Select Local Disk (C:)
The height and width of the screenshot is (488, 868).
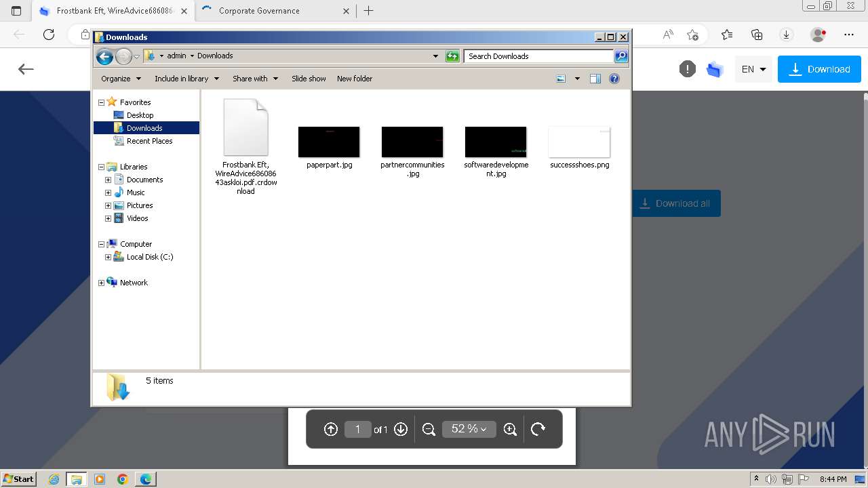pyautogui.click(x=149, y=257)
